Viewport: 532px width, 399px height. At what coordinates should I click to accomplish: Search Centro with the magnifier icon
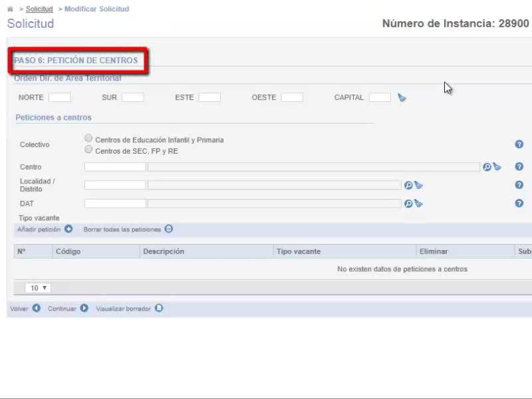click(487, 167)
